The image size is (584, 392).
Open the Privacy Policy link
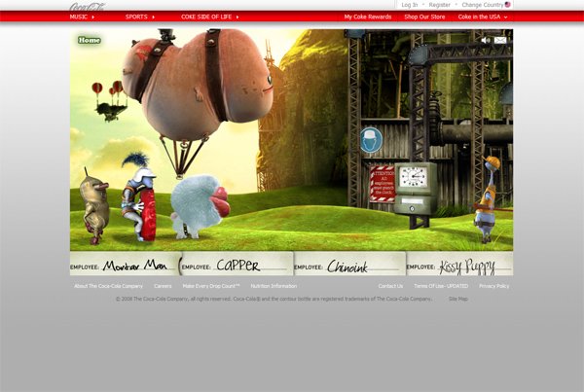tap(493, 286)
